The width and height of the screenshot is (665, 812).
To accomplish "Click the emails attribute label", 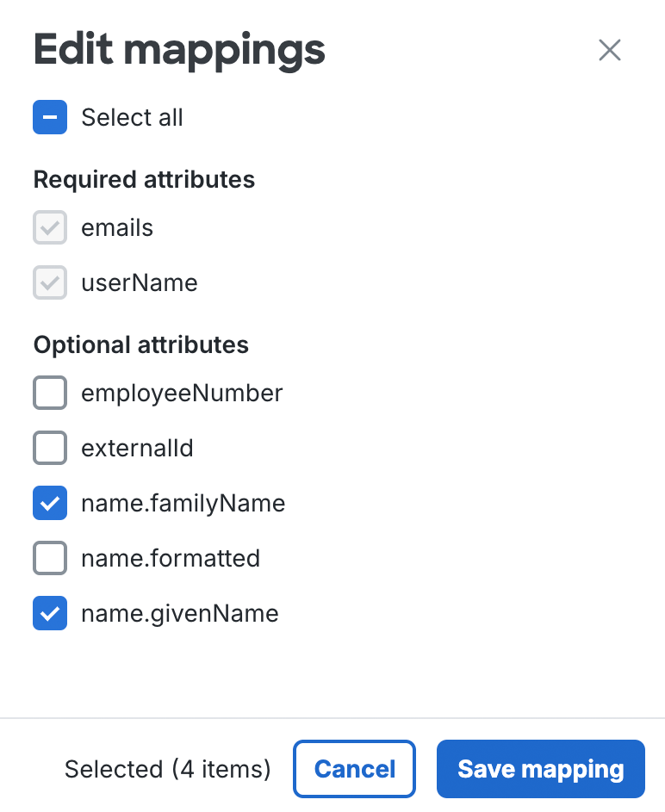I will (x=117, y=227).
